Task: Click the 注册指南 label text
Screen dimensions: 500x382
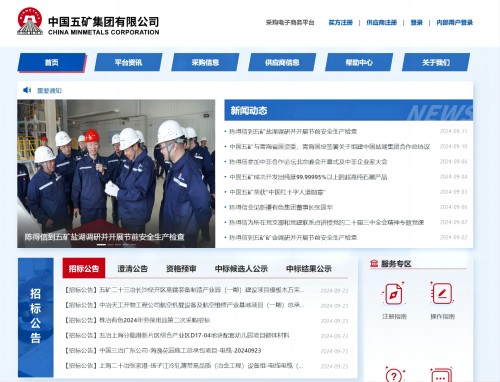Action: [x=394, y=316]
